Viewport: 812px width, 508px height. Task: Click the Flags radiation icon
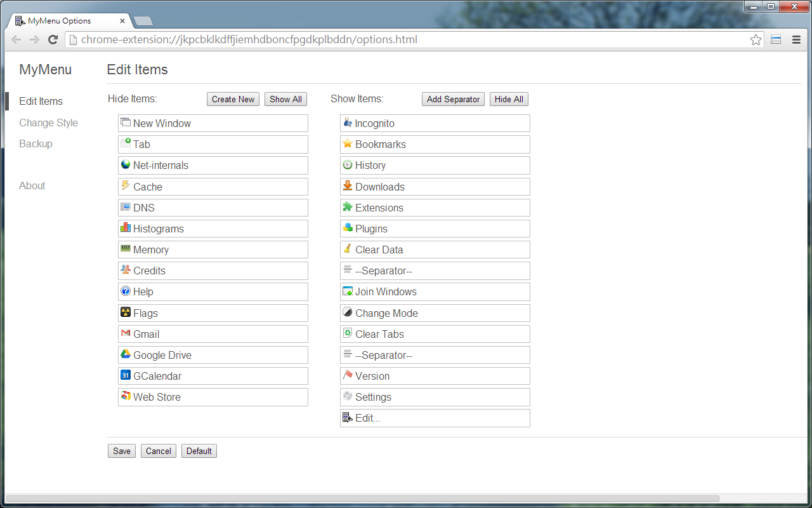tap(126, 312)
